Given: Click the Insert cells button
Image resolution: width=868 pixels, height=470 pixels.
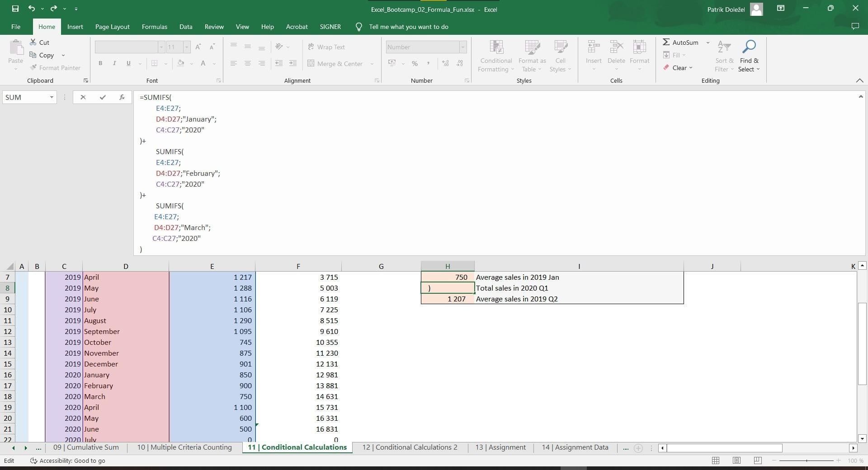Looking at the screenshot, I should tap(594, 55).
